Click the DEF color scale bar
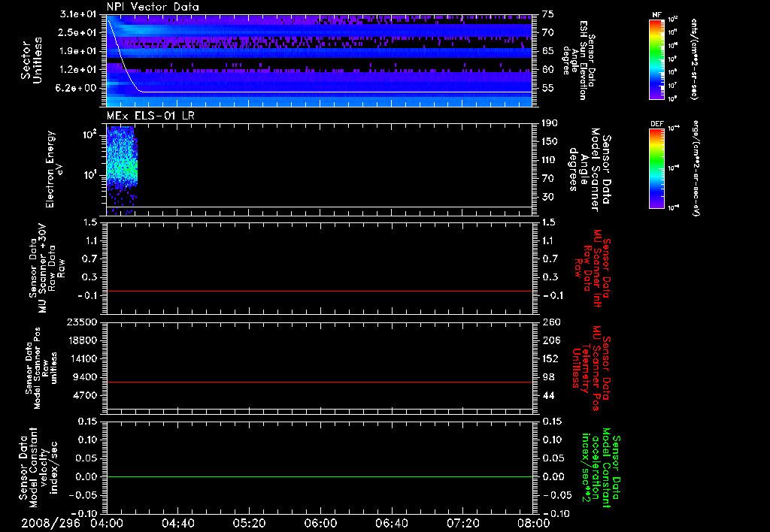 [x=656, y=168]
